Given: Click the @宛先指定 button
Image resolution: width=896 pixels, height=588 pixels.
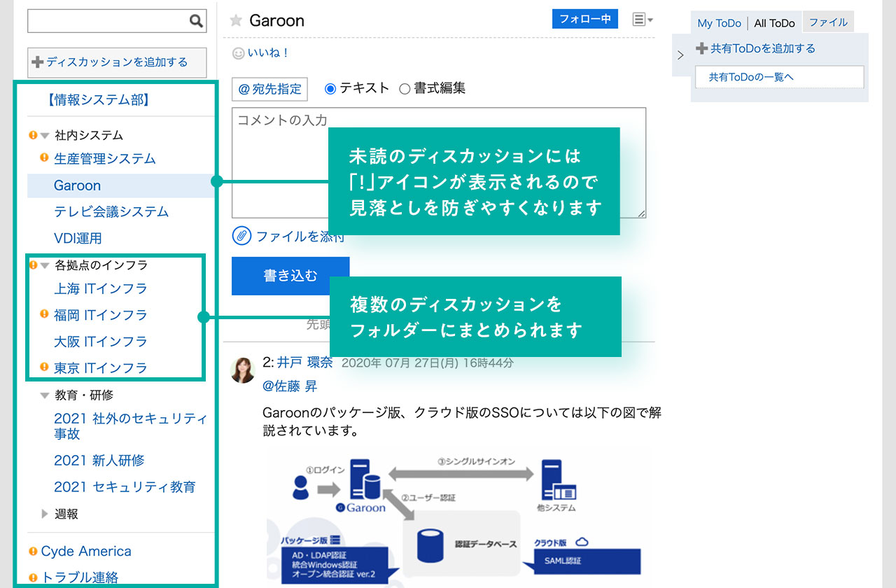Looking at the screenshot, I should tap(269, 89).
